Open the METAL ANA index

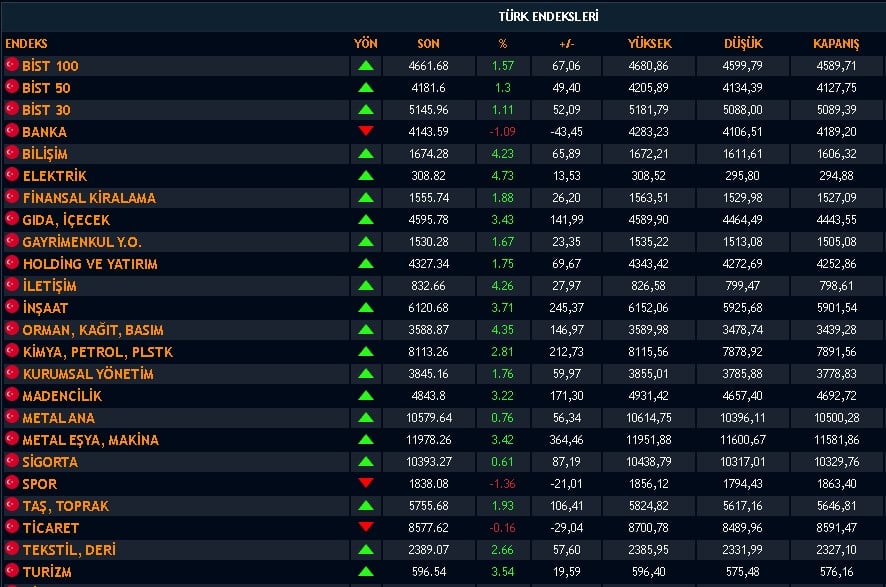(59, 419)
